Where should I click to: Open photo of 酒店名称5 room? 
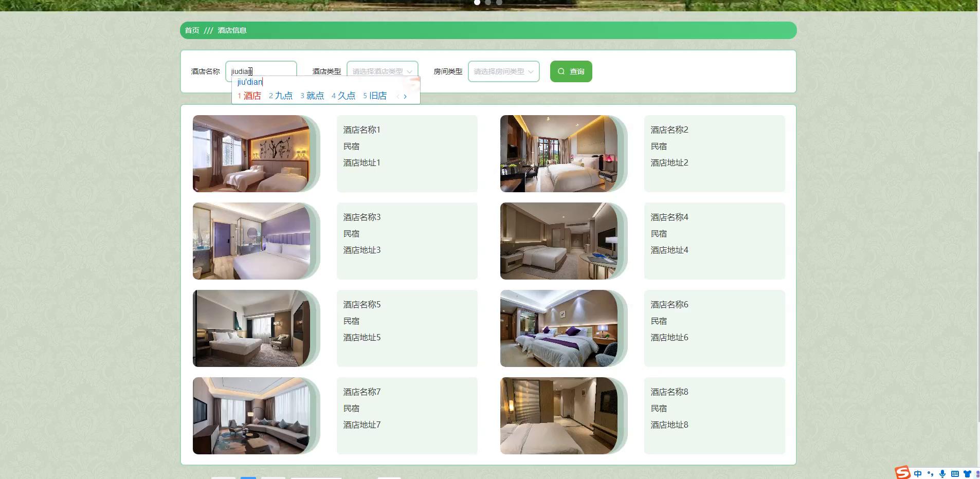[251, 328]
